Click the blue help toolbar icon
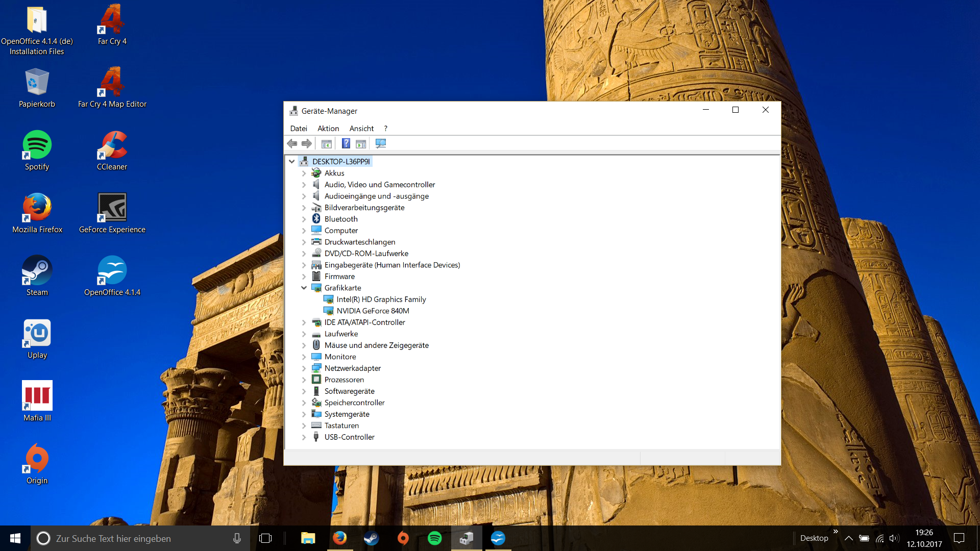Image resolution: width=980 pixels, height=551 pixels. pyautogui.click(x=346, y=144)
